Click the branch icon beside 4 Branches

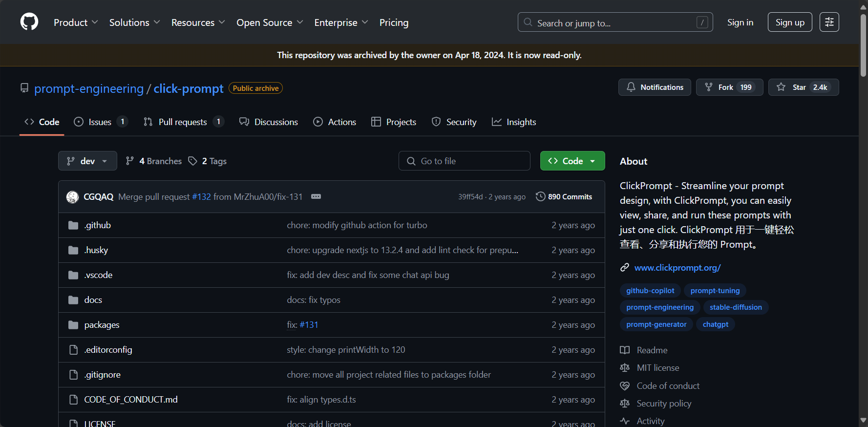point(130,161)
